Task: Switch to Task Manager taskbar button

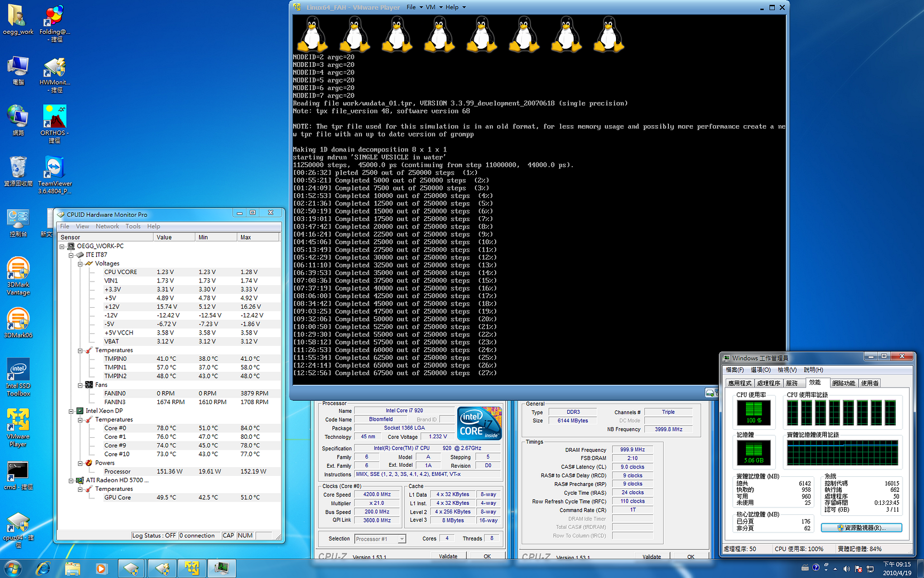Action: click(x=221, y=568)
